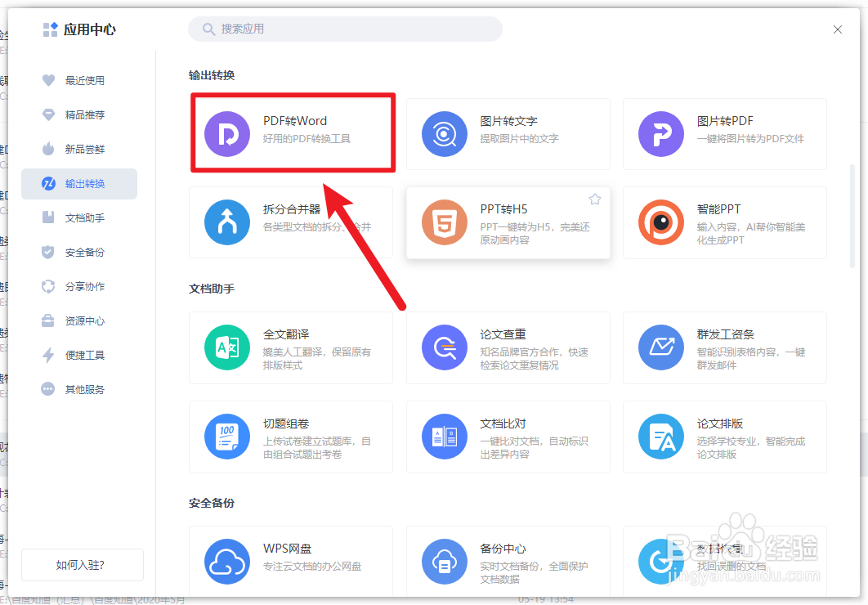Open the PDF转Word conversion tool
Viewport: 868px width, 605px height.
pyautogui.click(x=292, y=132)
